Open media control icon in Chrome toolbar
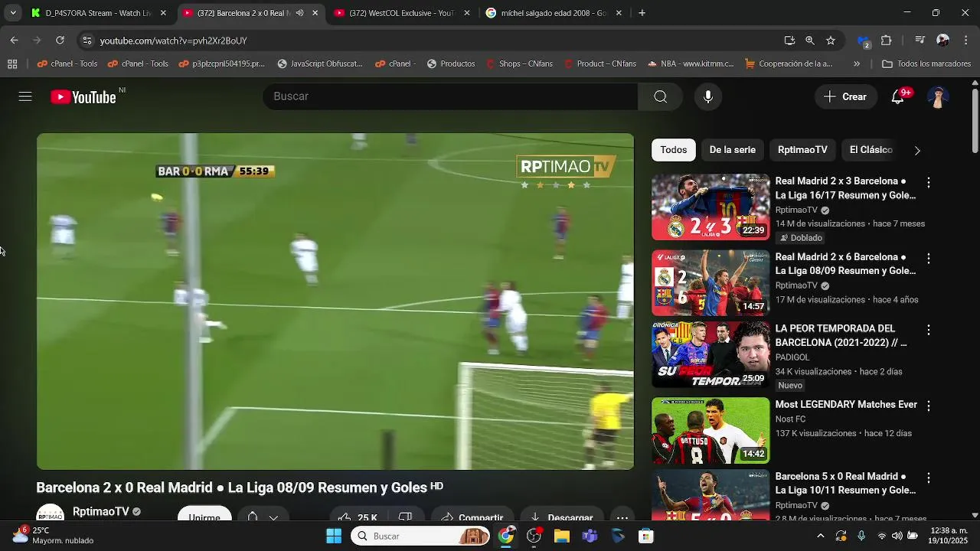 pos(920,41)
